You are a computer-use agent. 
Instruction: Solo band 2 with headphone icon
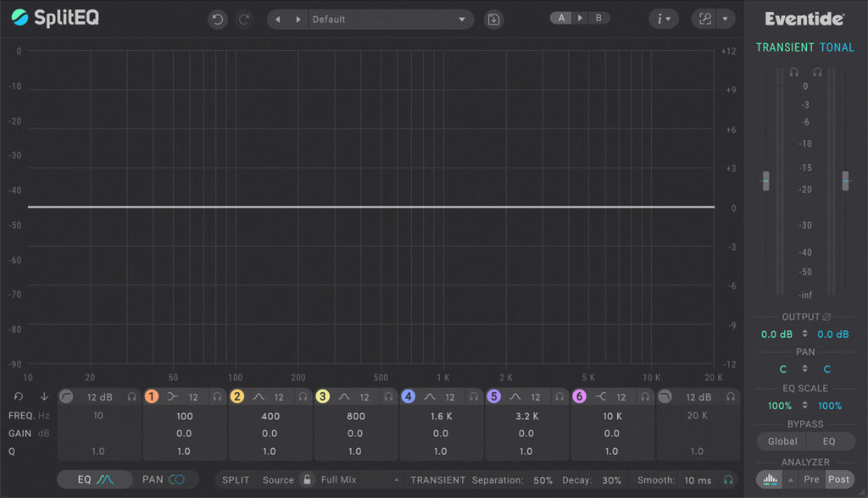[303, 396]
